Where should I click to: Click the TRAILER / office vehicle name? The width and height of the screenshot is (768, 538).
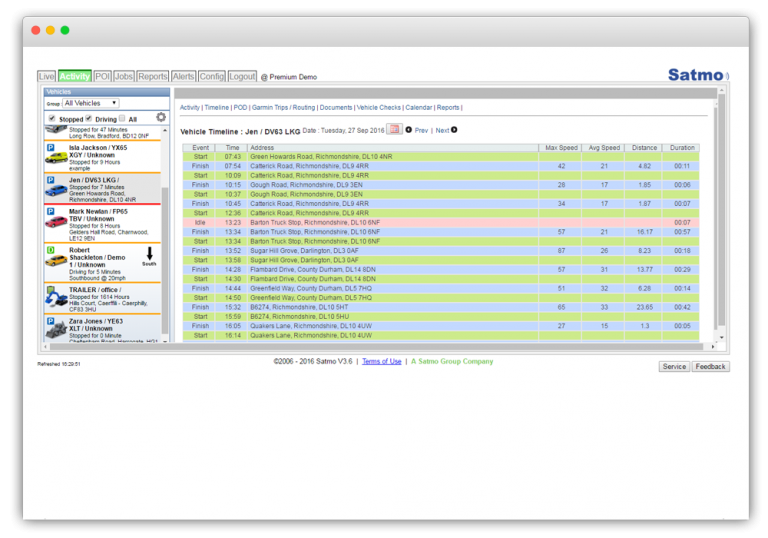point(95,290)
